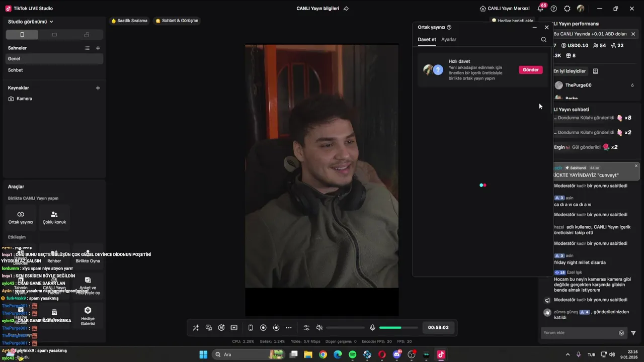The width and height of the screenshot is (644, 362).
Task: Click the add-overlay screen icon in control bar
Action: point(234,328)
